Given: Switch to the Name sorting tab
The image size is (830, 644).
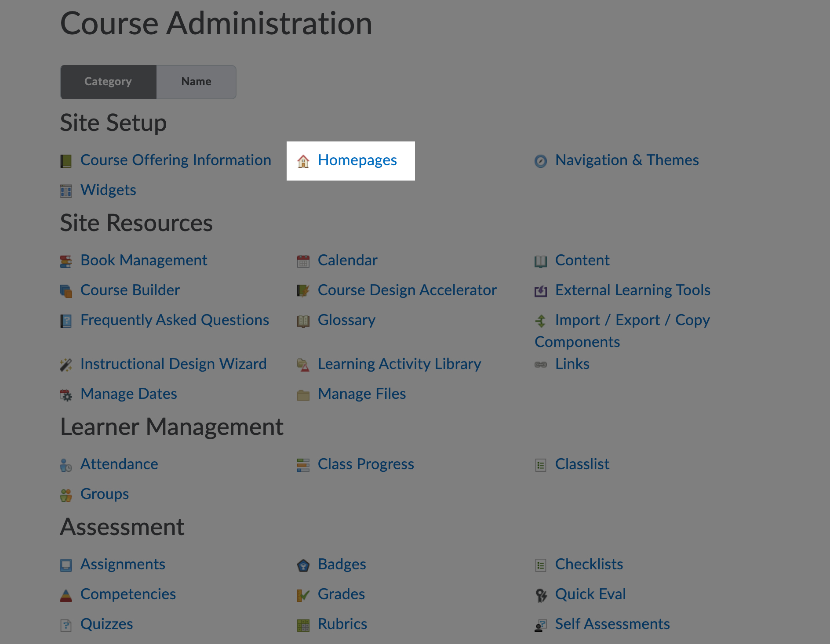Looking at the screenshot, I should (x=196, y=81).
